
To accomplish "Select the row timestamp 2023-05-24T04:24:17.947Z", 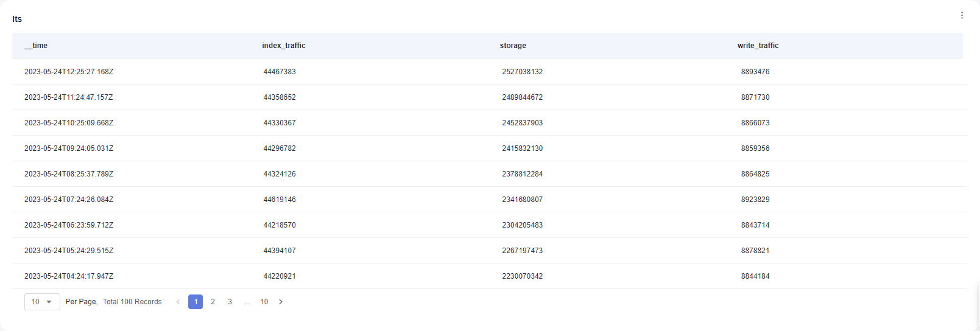I will point(69,276).
